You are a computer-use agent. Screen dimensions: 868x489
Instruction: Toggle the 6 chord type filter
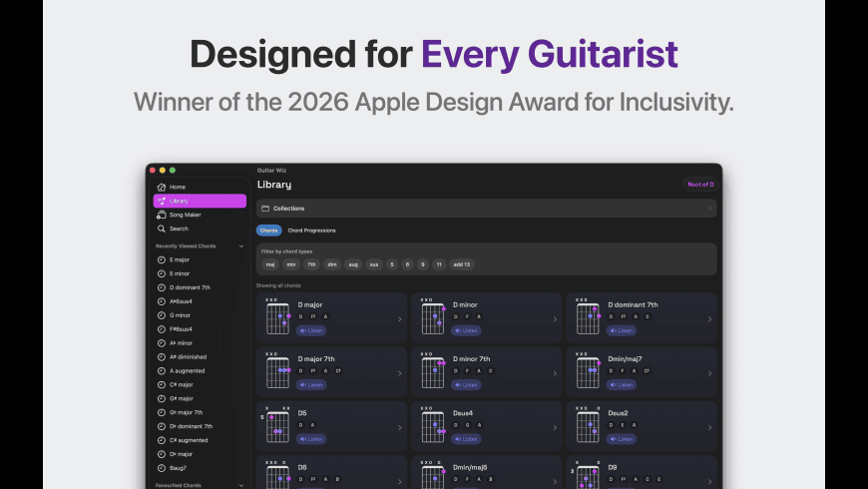pos(407,264)
